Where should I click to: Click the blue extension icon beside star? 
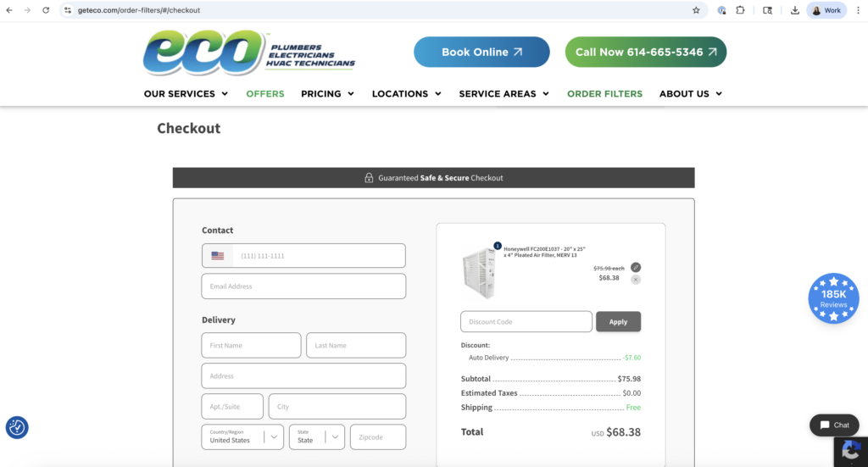721,10
